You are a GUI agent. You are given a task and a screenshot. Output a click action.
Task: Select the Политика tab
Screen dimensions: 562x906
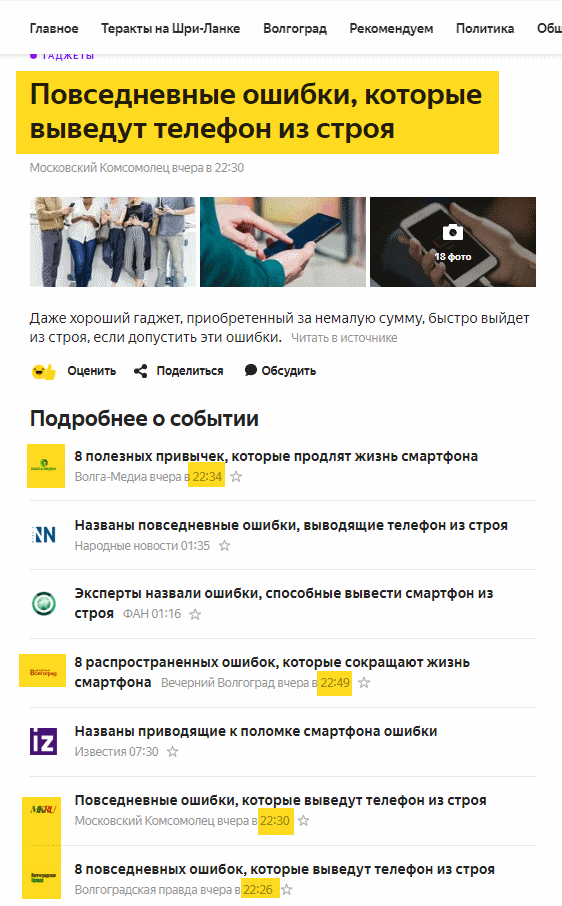[485, 28]
